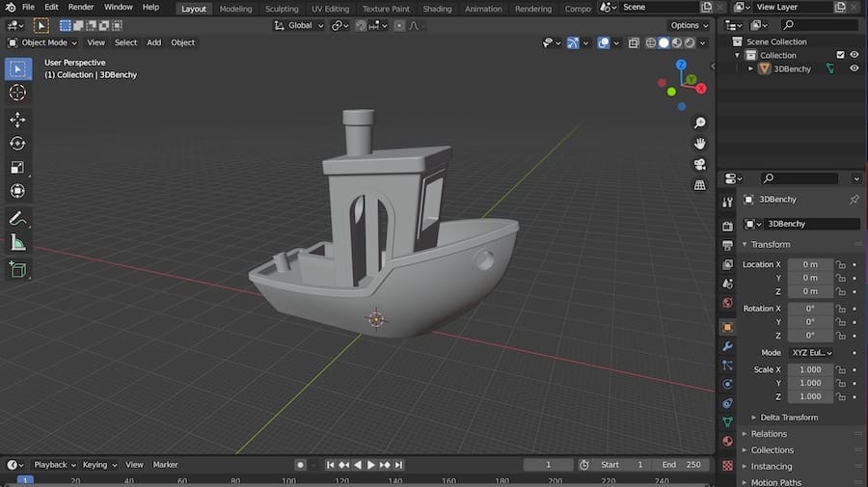This screenshot has height=487, width=868.
Task: Enable snapping magnet toggle
Action: pyautogui.click(x=361, y=25)
